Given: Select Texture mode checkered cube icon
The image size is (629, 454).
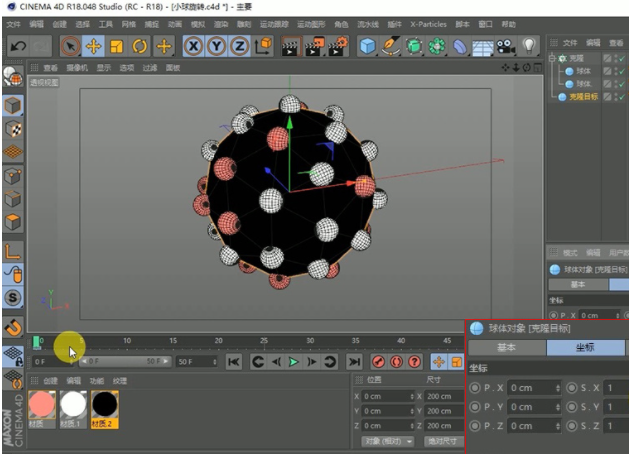Looking at the screenshot, I should [13, 129].
